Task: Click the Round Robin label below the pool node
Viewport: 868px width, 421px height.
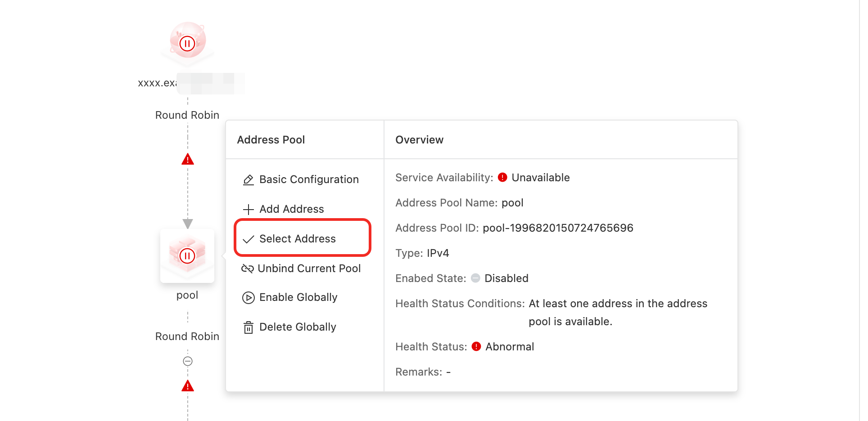Action: (187, 336)
